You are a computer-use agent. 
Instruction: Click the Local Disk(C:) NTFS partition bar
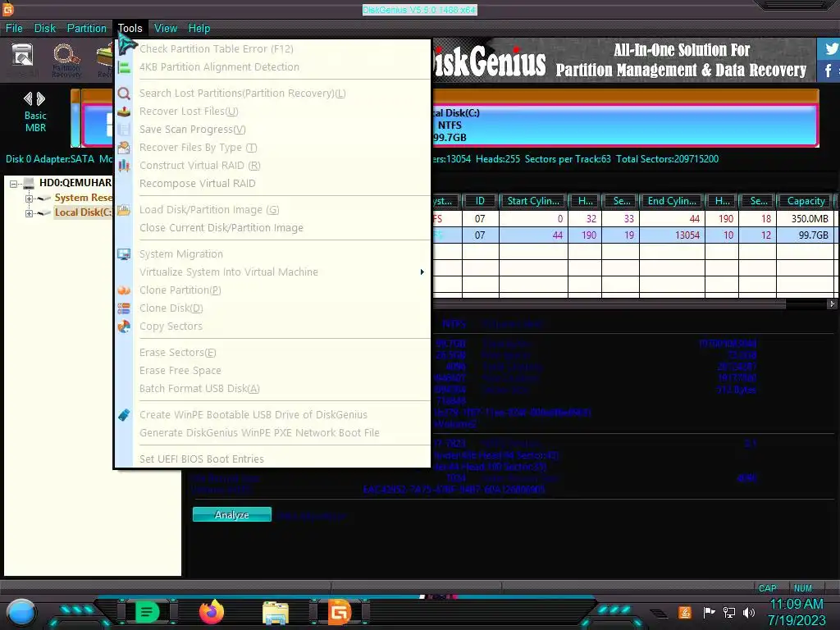(624, 126)
